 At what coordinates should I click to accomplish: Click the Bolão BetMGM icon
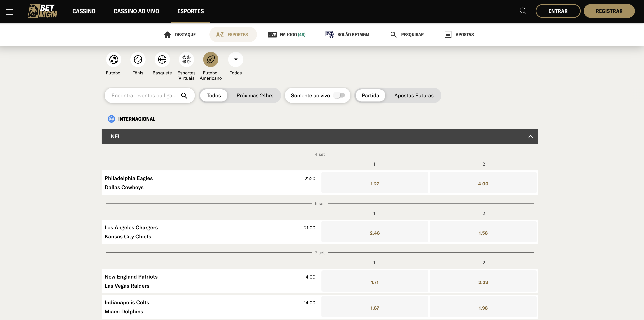(330, 34)
